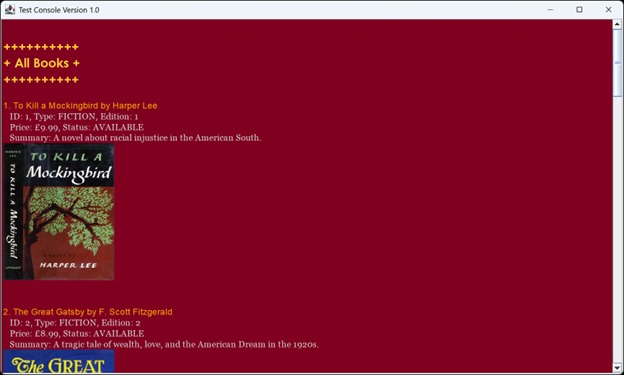Click the "All Books" heading text
The width and height of the screenshot is (624, 375).
42,63
